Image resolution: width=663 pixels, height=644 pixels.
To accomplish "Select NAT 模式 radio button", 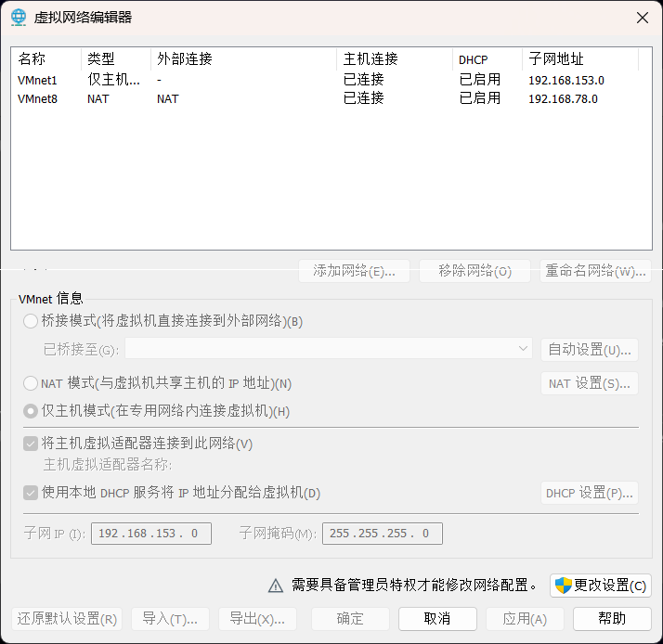I will (31, 383).
